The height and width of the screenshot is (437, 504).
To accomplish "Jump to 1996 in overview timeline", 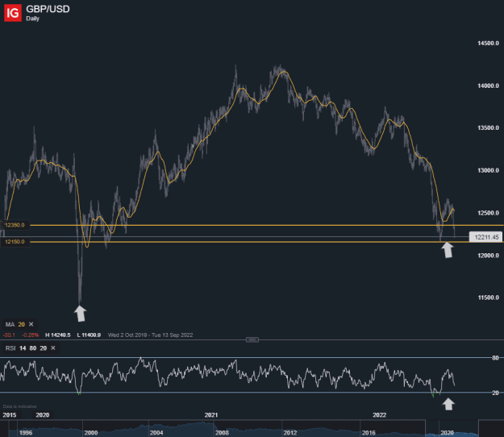I will click(x=26, y=433).
